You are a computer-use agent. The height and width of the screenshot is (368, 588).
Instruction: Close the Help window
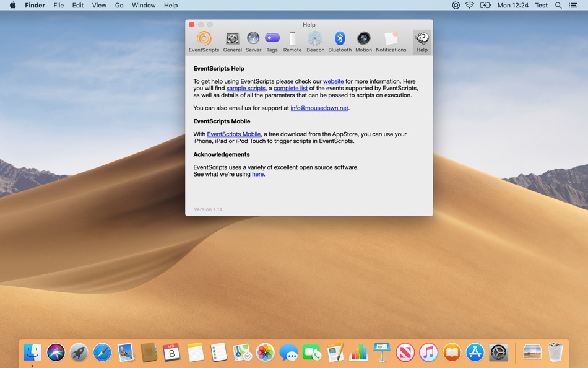[192, 24]
